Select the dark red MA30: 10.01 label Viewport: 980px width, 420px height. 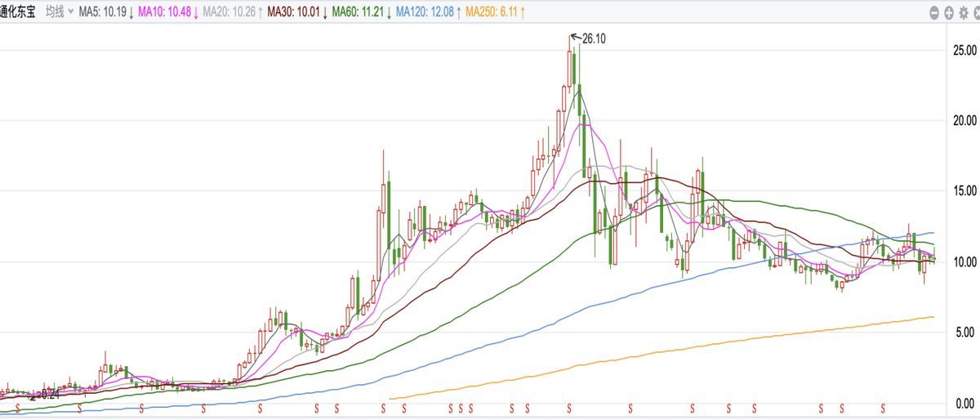(x=294, y=12)
